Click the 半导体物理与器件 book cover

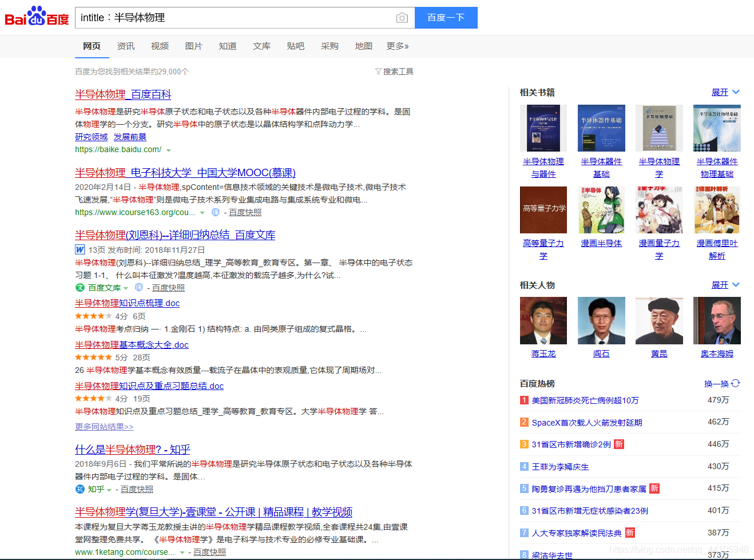543,128
